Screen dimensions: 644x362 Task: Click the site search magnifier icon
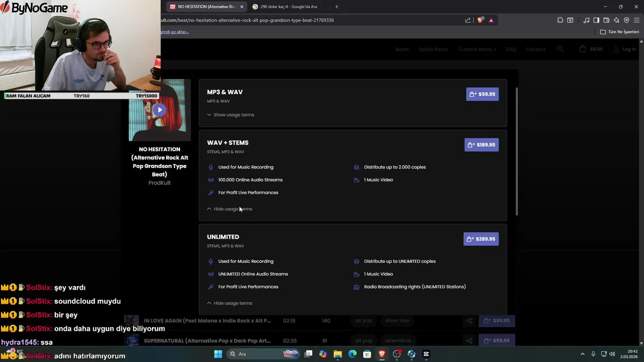(x=560, y=49)
